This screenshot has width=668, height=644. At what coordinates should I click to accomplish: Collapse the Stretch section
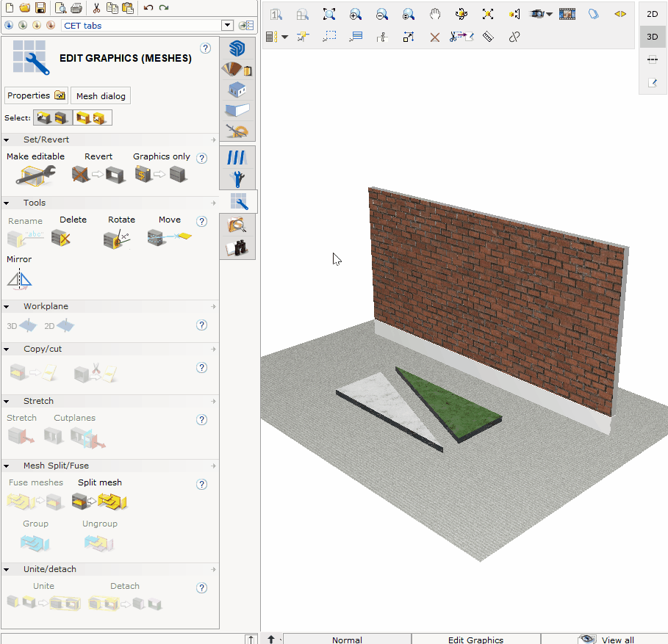click(7, 402)
